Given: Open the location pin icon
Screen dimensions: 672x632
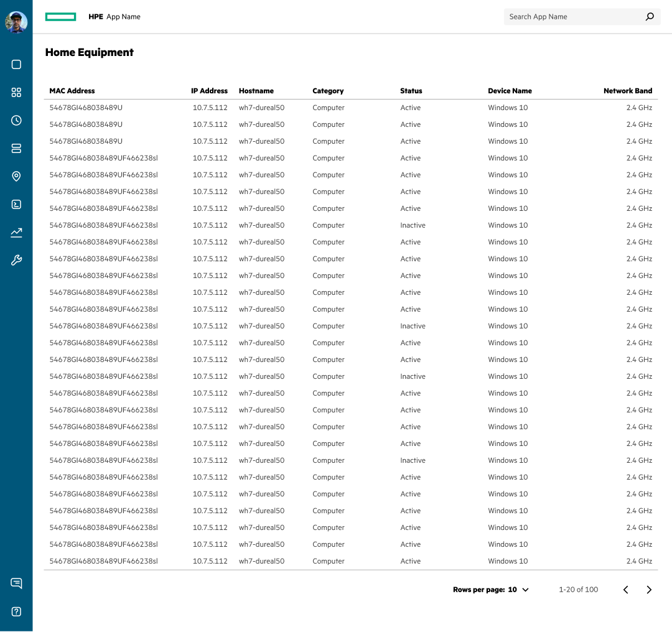Looking at the screenshot, I should (x=16, y=177).
